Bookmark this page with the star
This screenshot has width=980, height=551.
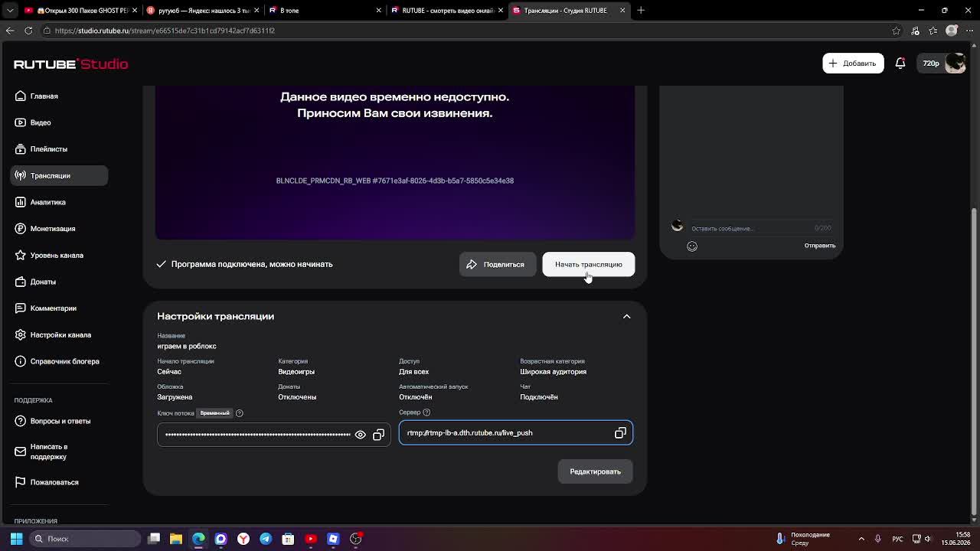897,31
